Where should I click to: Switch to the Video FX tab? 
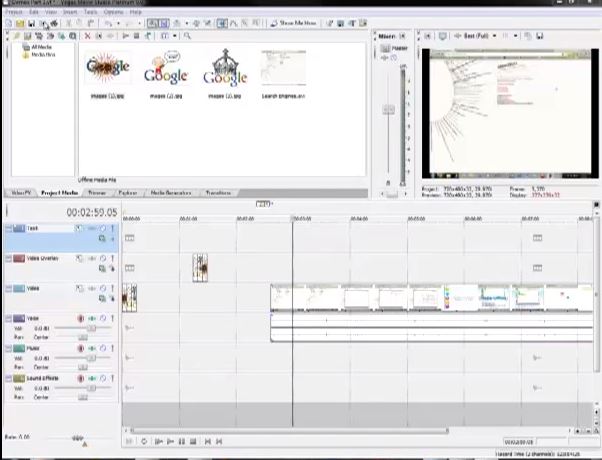coord(21,193)
